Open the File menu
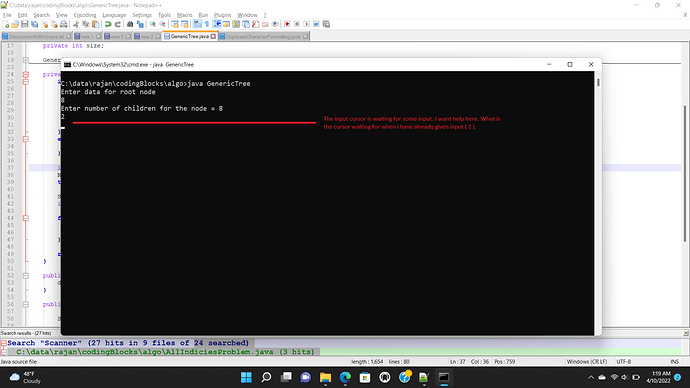 click(7, 15)
